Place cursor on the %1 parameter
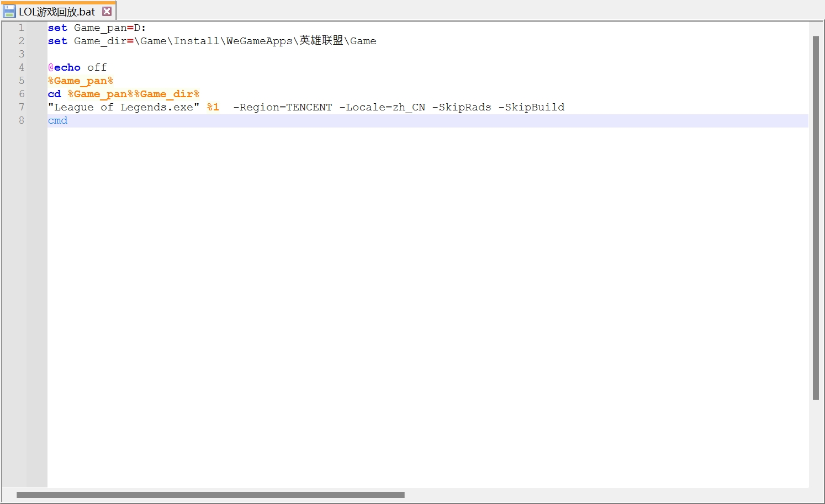Screen dimensions: 825x504 (x=213, y=107)
